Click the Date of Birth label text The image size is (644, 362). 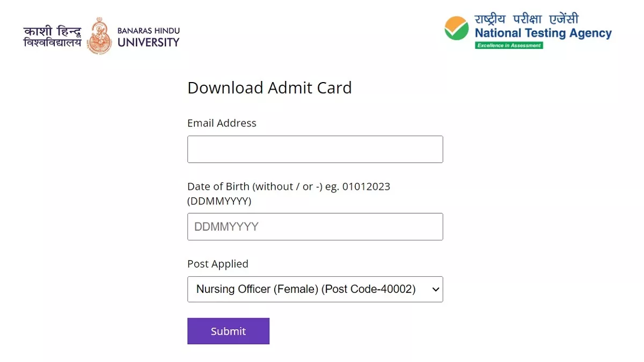pos(218,187)
